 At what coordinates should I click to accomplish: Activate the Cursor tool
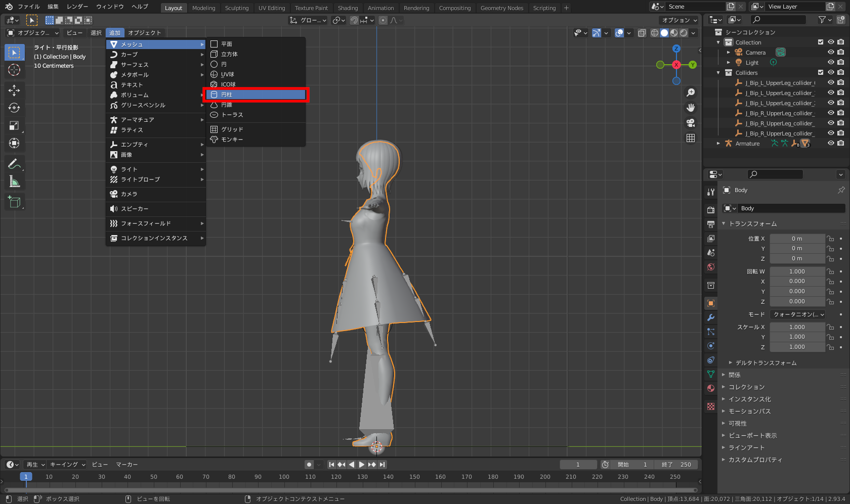14,70
